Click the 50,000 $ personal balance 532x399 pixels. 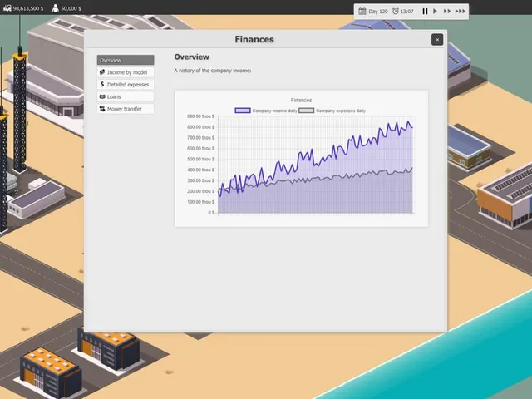click(x=71, y=8)
